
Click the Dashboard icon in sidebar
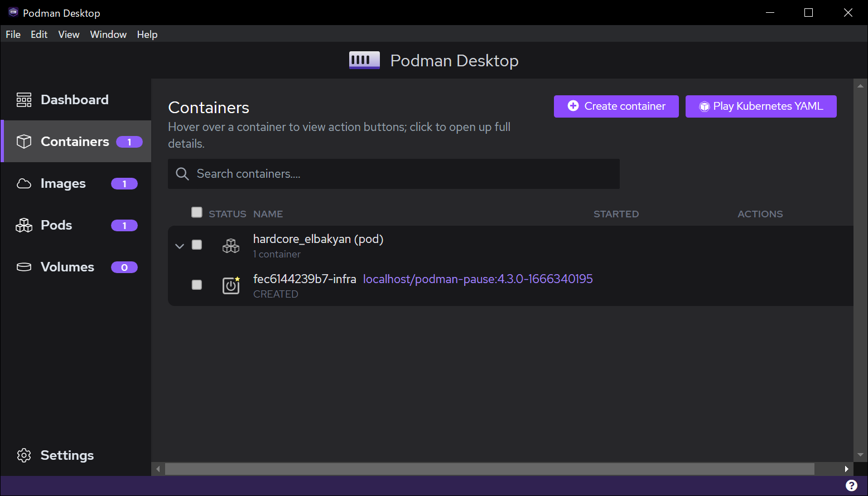(x=24, y=100)
